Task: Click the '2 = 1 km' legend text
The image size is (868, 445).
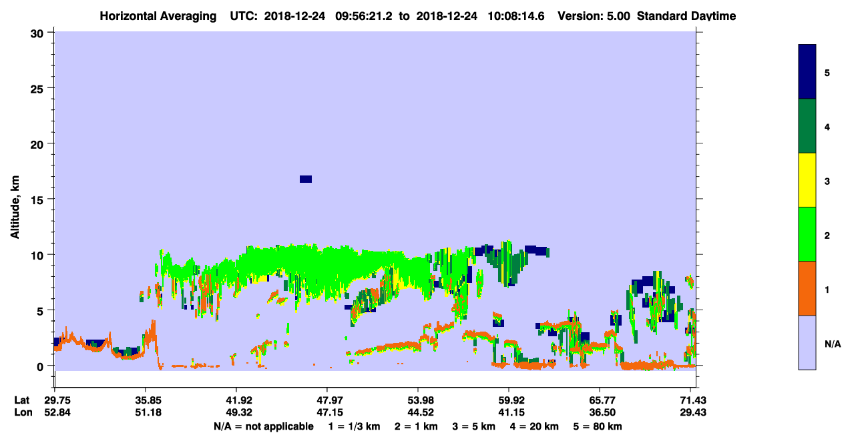Action: pos(415,426)
